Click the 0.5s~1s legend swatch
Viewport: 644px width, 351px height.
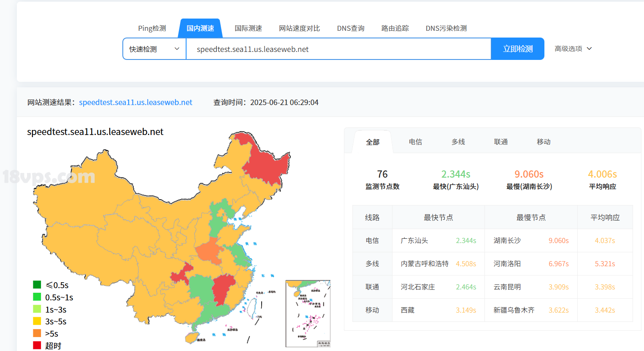(37, 297)
